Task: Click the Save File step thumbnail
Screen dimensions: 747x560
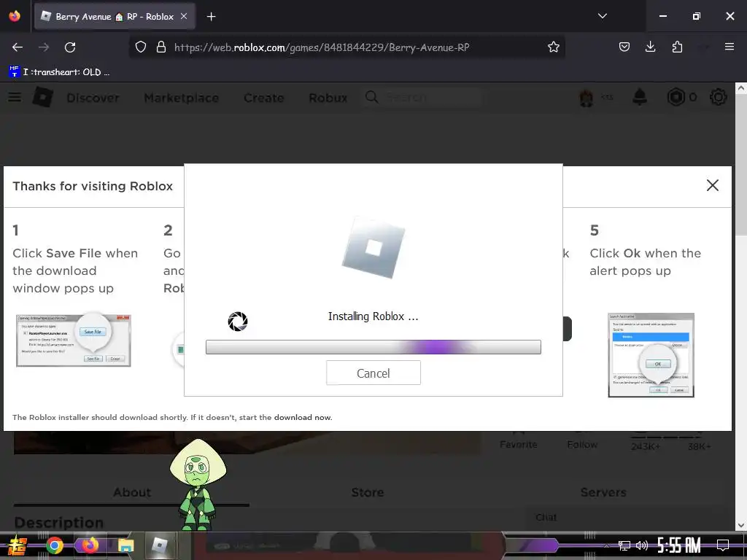Action: [x=74, y=340]
